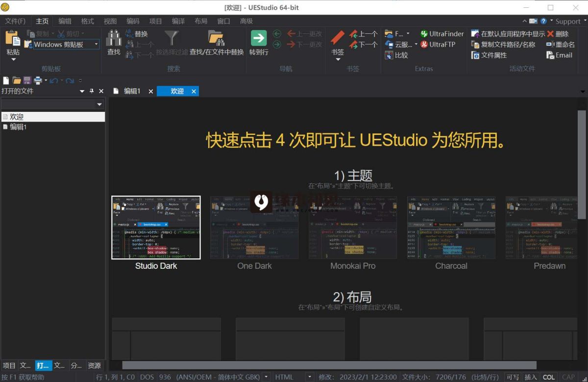588x382 pixels.
Task: Go to next bookmark (下一个) in bookmark group
Action: [x=363, y=44]
